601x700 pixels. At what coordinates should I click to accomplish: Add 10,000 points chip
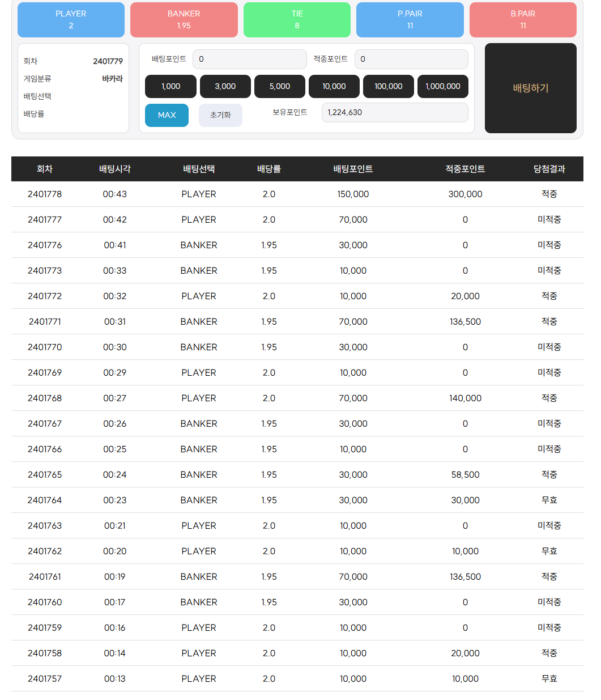pyautogui.click(x=334, y=86)
